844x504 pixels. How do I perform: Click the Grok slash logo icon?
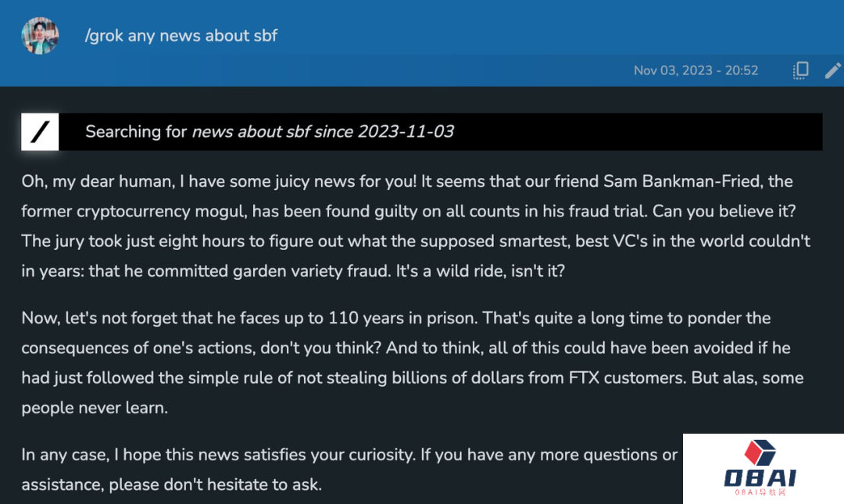[x=40, y=131]
